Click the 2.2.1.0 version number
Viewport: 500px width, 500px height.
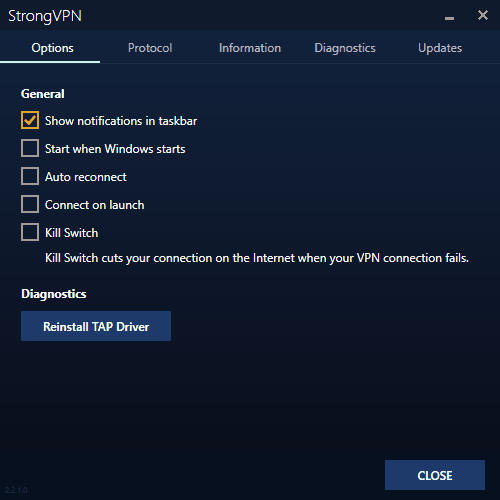16,490
